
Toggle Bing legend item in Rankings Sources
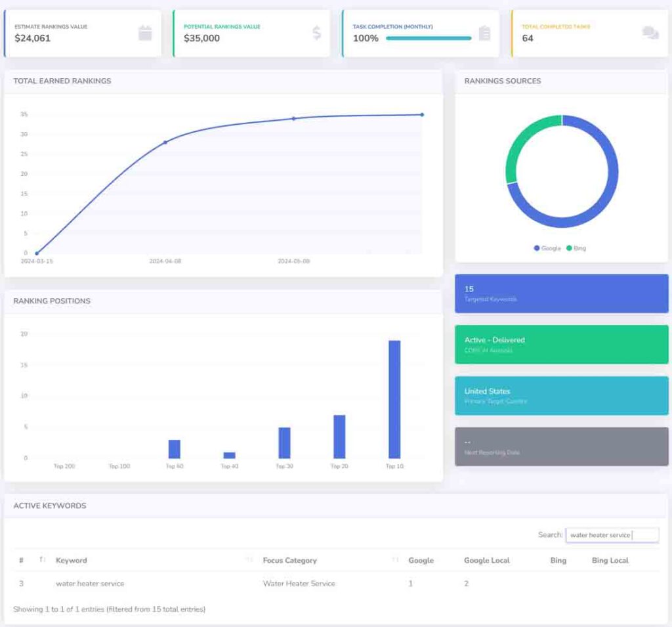[x=576, y=248]
